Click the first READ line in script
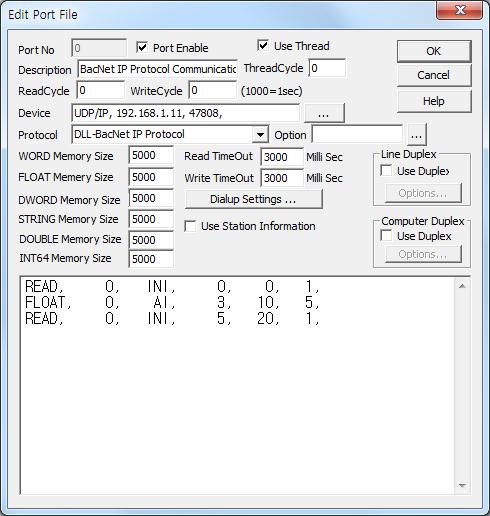Screen dimensions: 490x516 click(x=172, y=286)
